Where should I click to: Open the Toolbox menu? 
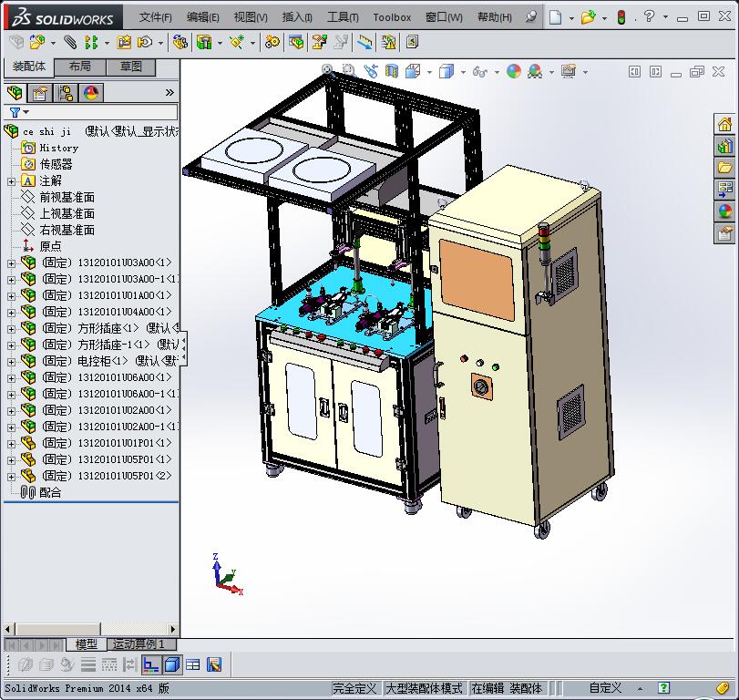(x=392, y=17)
